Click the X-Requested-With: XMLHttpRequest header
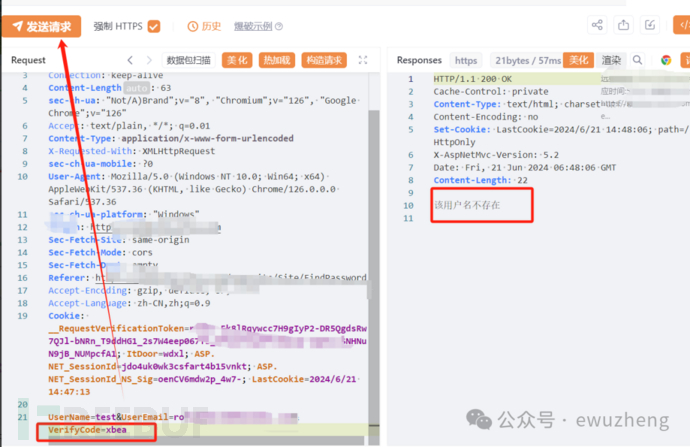The height and width of the screenshot is (447, 690). click(132, 151)
